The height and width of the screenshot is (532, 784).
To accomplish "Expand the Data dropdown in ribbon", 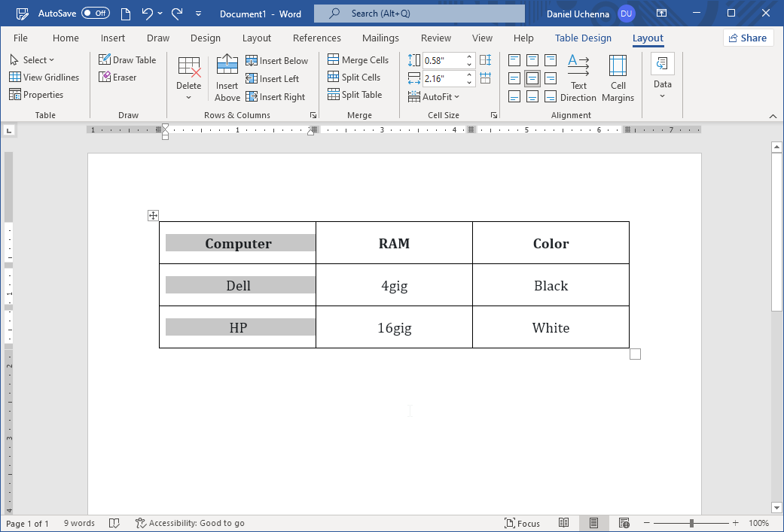I will [663, 78].
